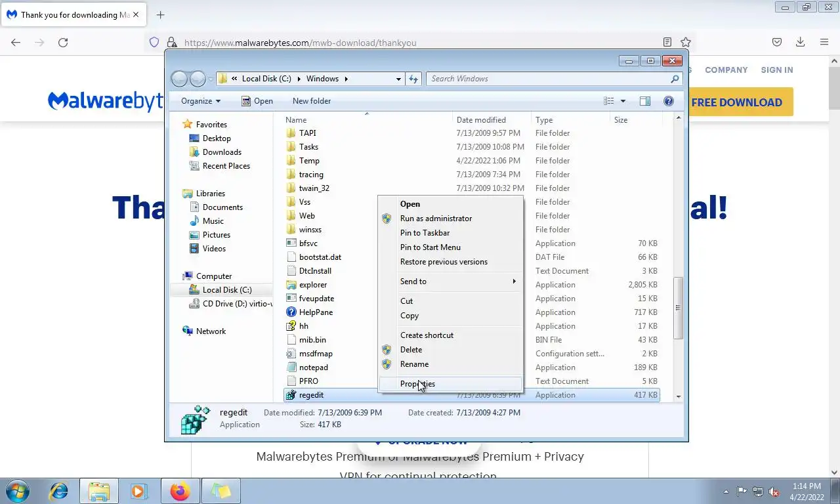Click SIGN IN on Malwarebytes page

777,70
